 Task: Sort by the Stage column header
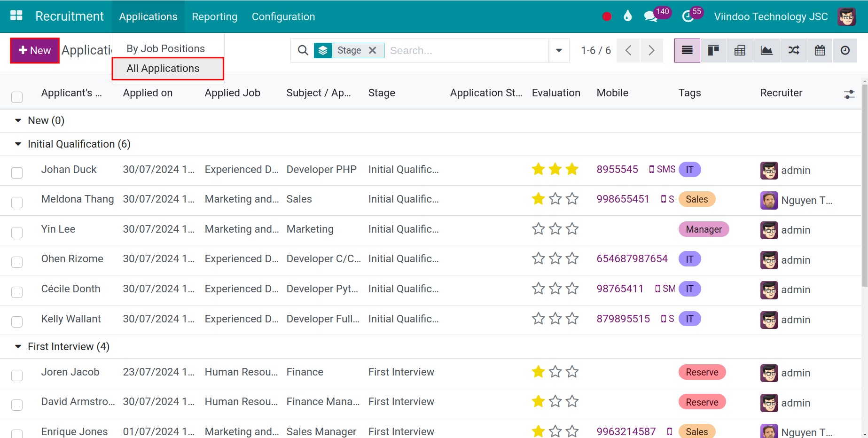tap(382, 93)
